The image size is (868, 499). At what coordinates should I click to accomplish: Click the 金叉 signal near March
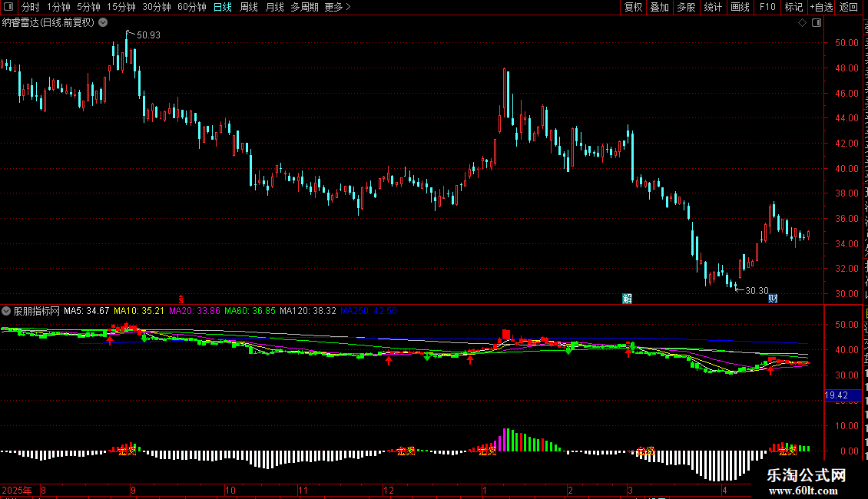click(645, 451)
